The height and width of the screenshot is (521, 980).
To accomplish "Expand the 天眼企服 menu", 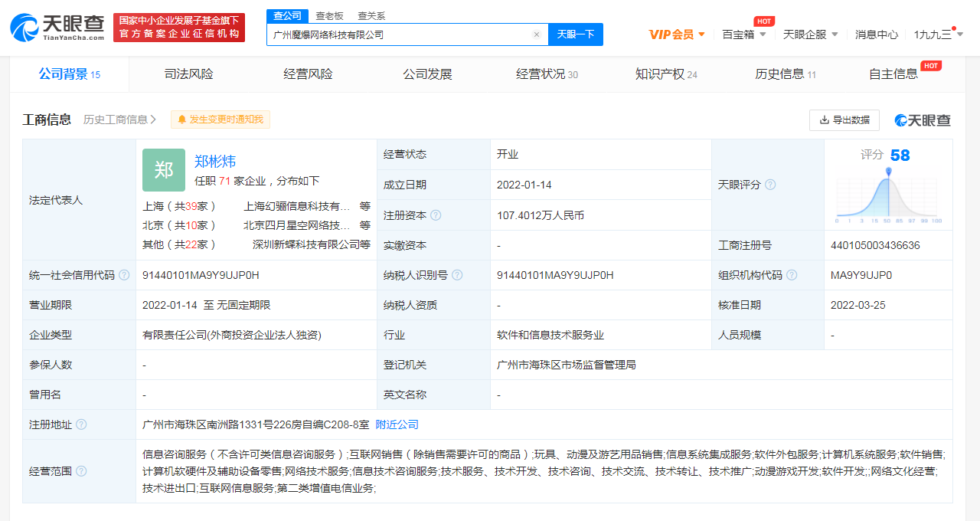I will (810, 34).
